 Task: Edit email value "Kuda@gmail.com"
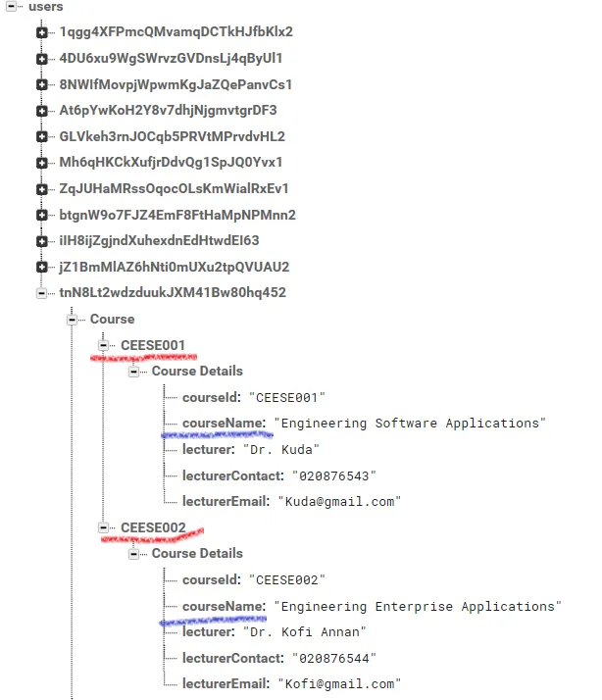click(x=339, y=501)
